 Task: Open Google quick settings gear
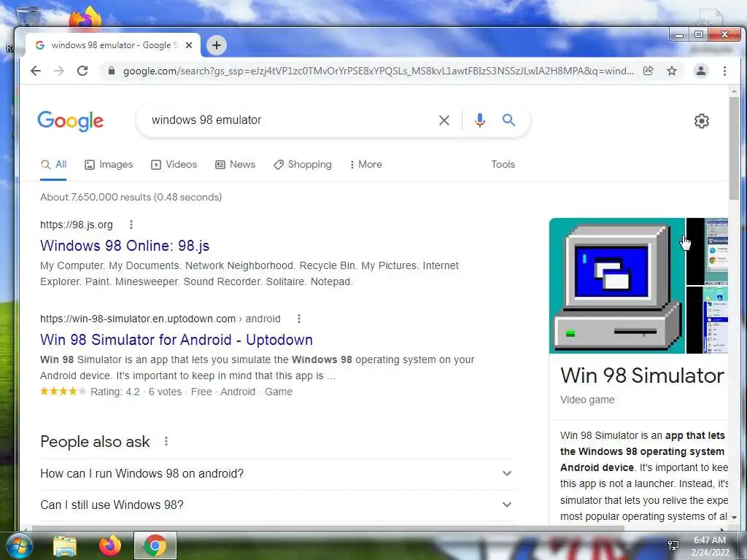(701, 121)
